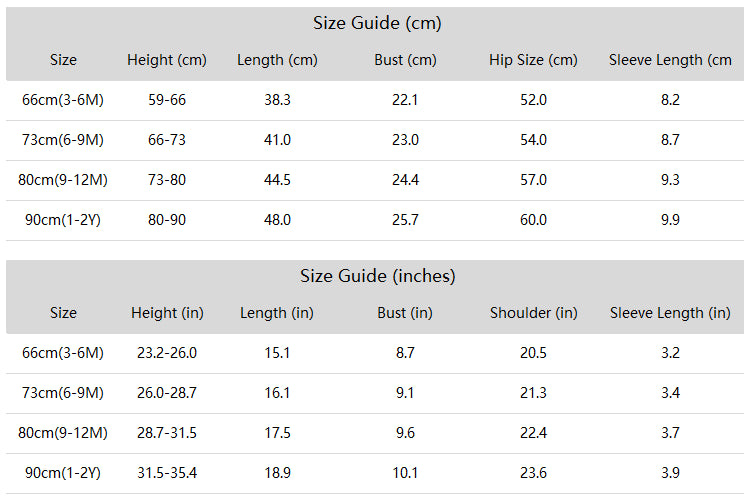Select the Height (cm) column header
751x501 pixels.
[167, 60]
